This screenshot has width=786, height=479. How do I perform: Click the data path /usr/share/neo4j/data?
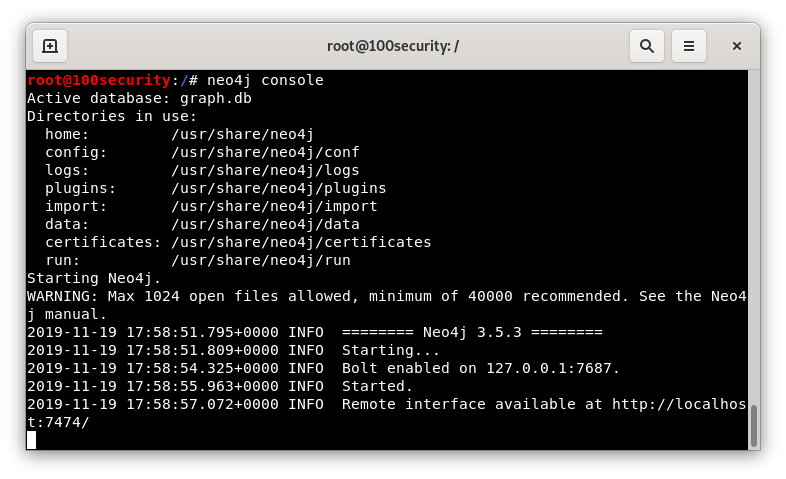coord(265,224)
